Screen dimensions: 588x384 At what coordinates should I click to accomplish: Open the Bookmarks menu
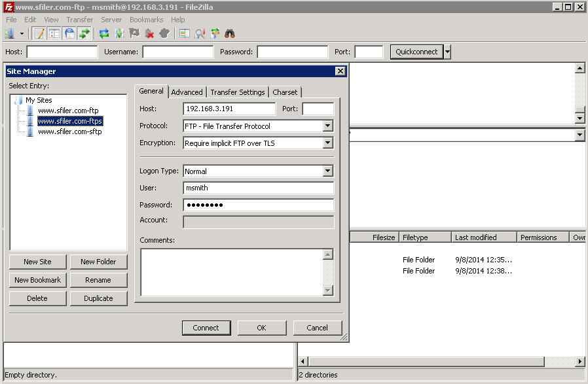tap(146, 20)
